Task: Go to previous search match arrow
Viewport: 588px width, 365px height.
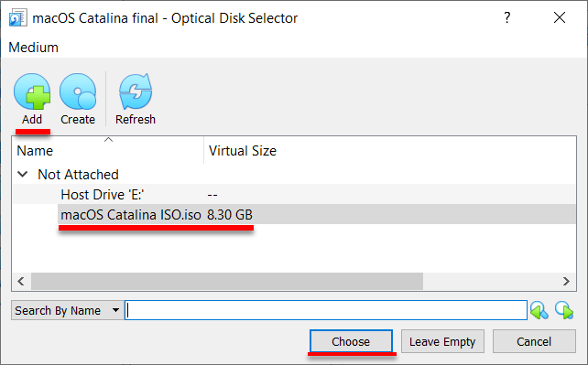Action: point(539,311)
